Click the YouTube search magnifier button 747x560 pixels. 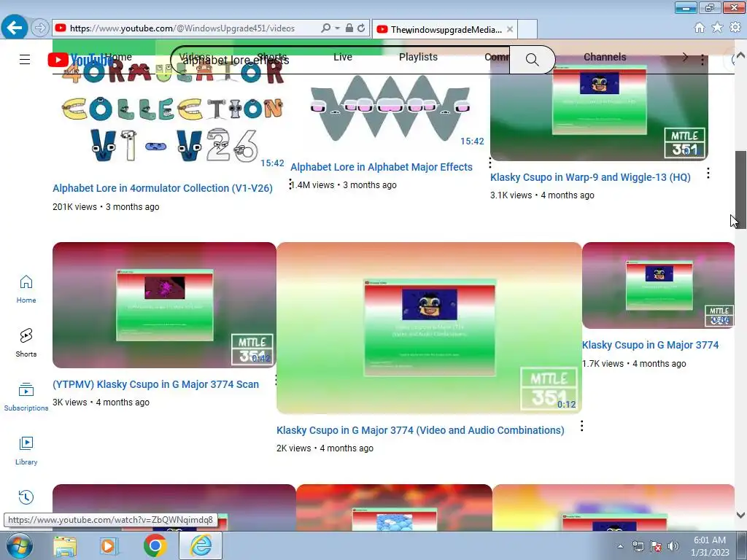(x=532, y=60)
